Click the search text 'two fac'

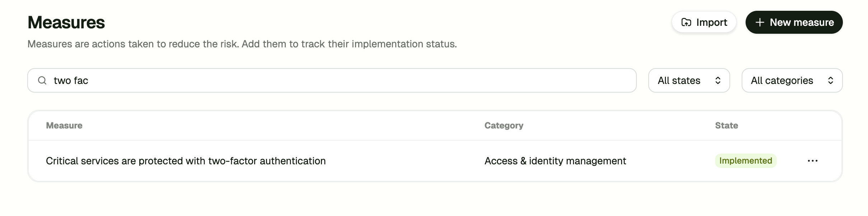pos(71,80)
